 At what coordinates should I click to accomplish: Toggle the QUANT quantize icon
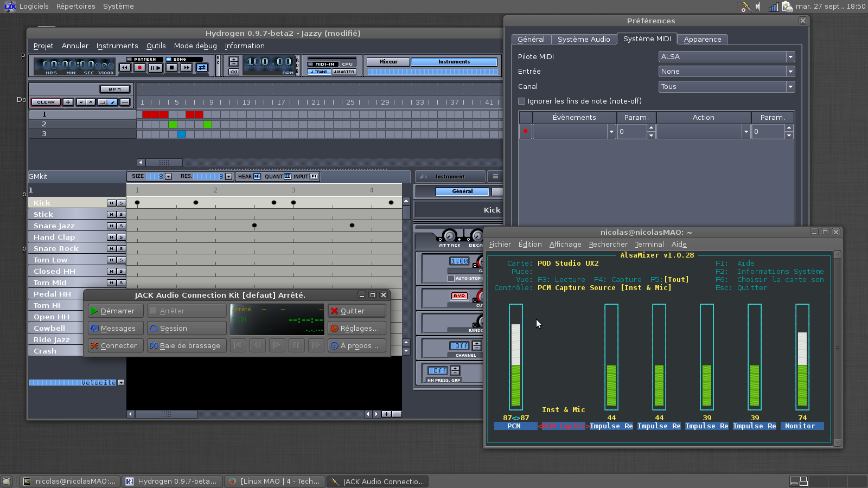tap(288, 176)
